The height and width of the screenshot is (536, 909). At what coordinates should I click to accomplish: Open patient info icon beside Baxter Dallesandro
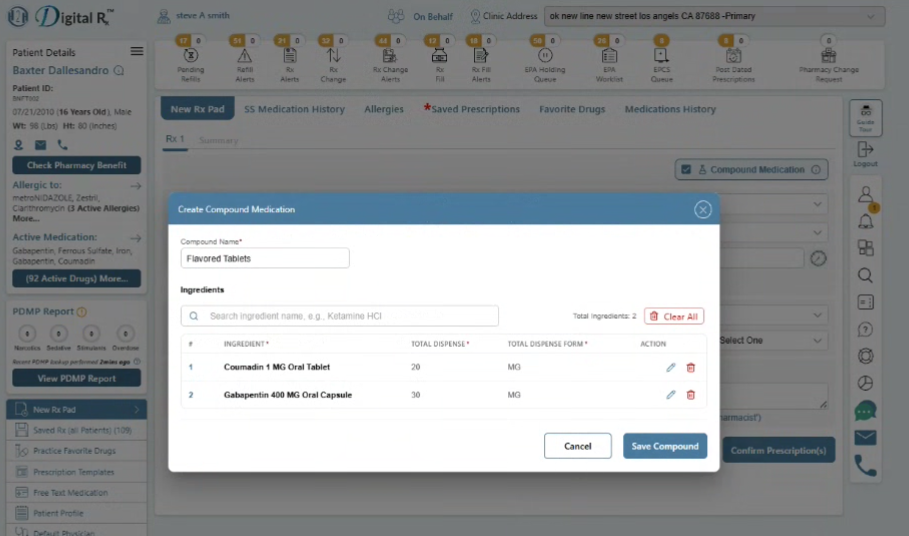[119, 71]
